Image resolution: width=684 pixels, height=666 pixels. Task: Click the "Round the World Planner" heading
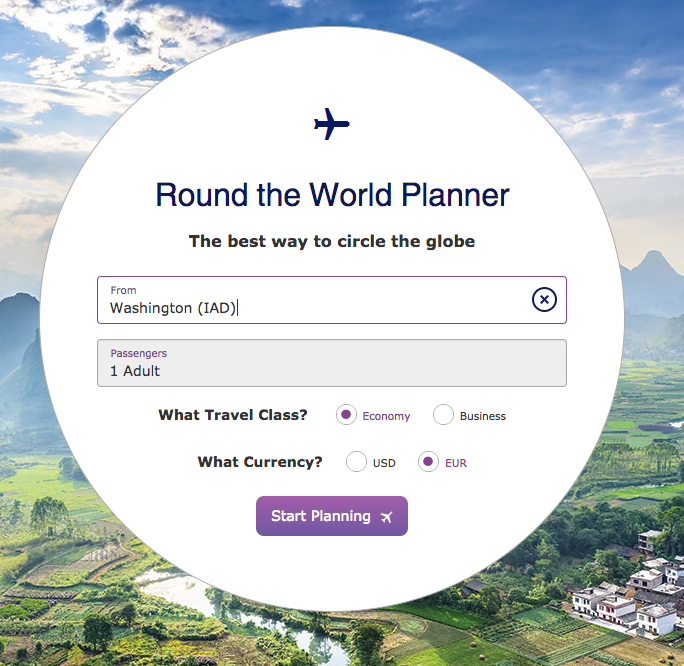(x=332, y=195)
